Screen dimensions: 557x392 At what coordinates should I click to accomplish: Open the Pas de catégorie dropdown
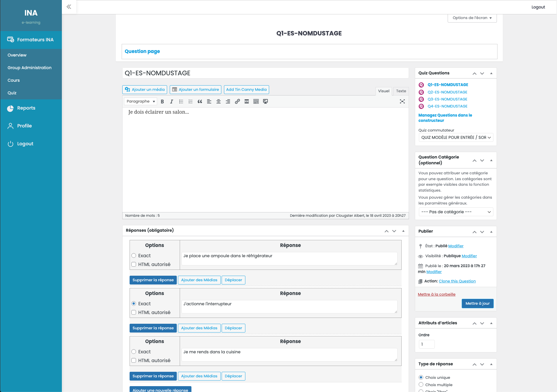456,212
